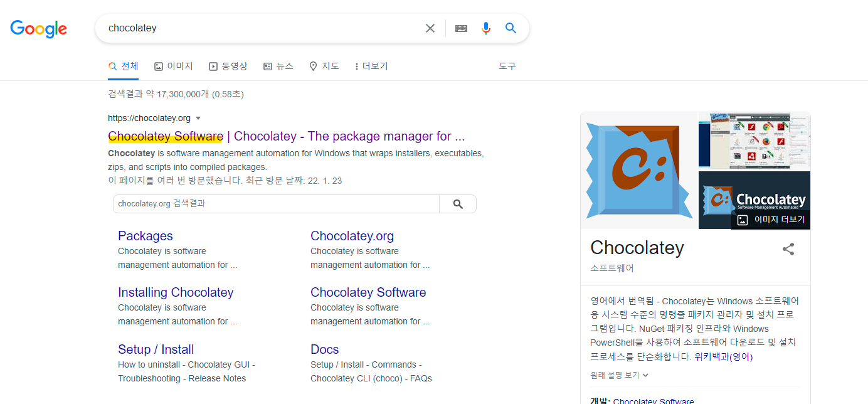Click the 이미지 더보기 picture icon
The image size is (868, 404).
click(x=743, y=220)
